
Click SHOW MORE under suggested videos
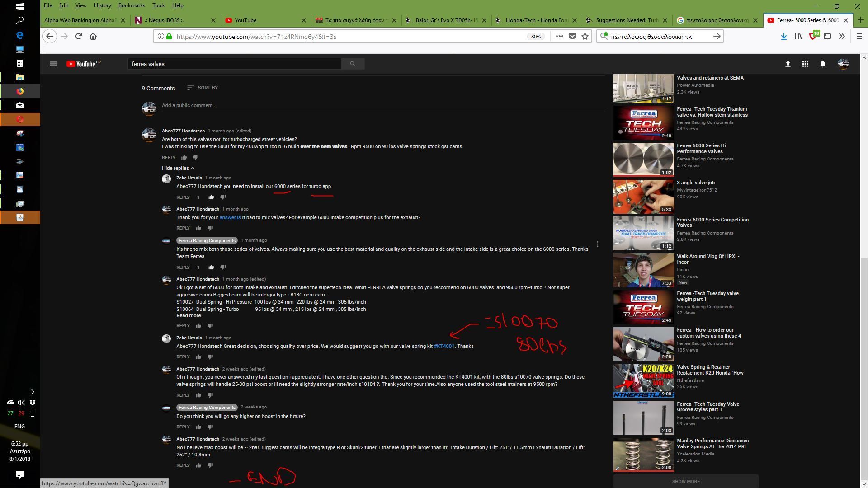click(x=685, y=481)
